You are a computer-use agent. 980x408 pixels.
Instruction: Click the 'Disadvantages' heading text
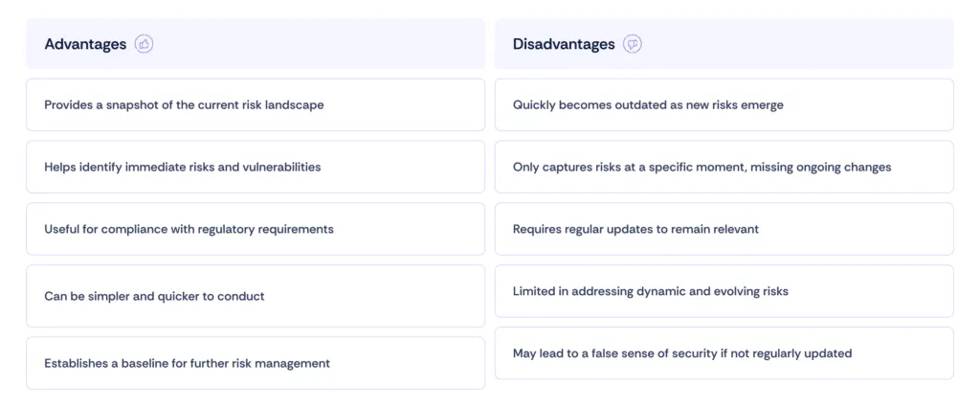pyautogui.click(x=564, y=44)
